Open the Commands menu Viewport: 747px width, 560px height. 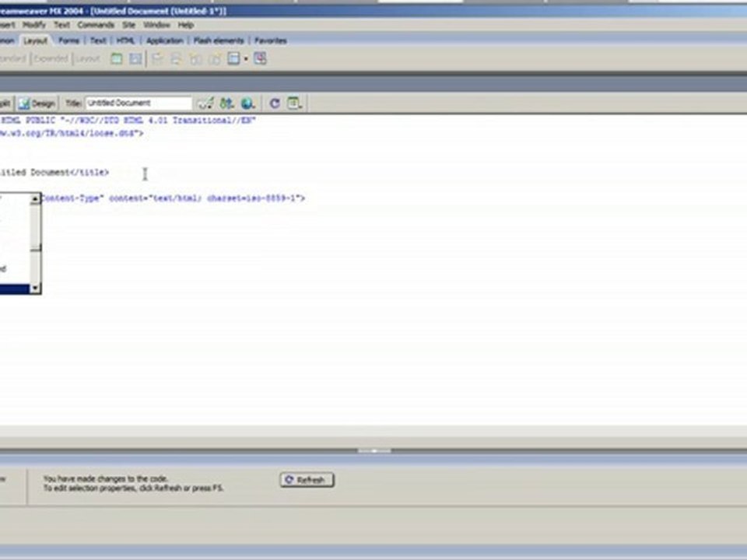pos(96,25)
